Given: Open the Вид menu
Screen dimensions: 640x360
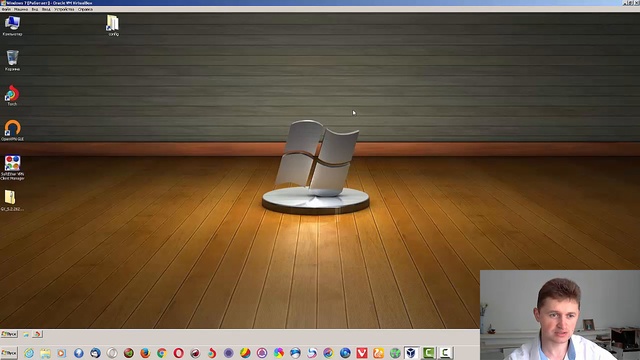Looking at the screenshot, I should (35, 9).
